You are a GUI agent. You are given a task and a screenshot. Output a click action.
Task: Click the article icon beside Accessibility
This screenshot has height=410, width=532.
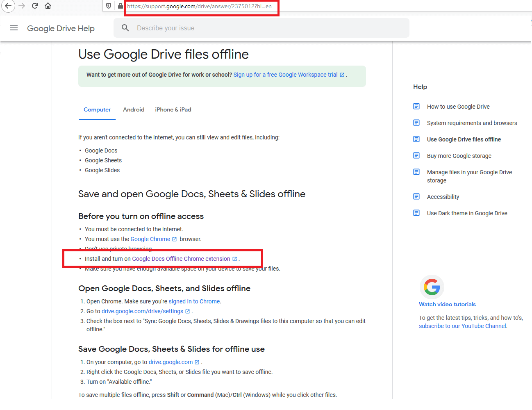tap(416, 196)
